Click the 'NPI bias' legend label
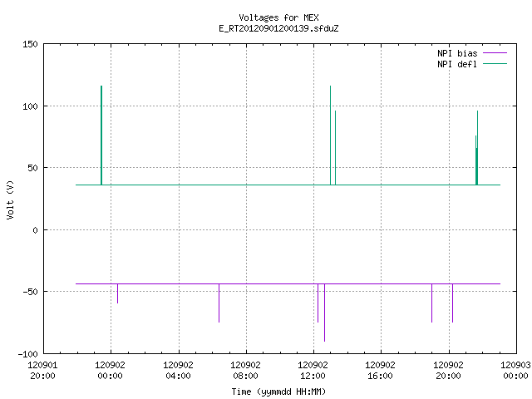This screenshot has height=399, width=532. [457, 53]
